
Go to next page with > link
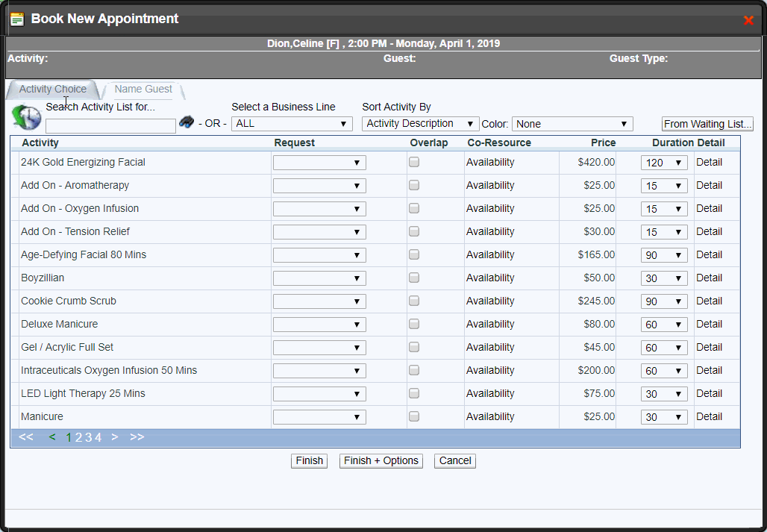tap(114, 437)
